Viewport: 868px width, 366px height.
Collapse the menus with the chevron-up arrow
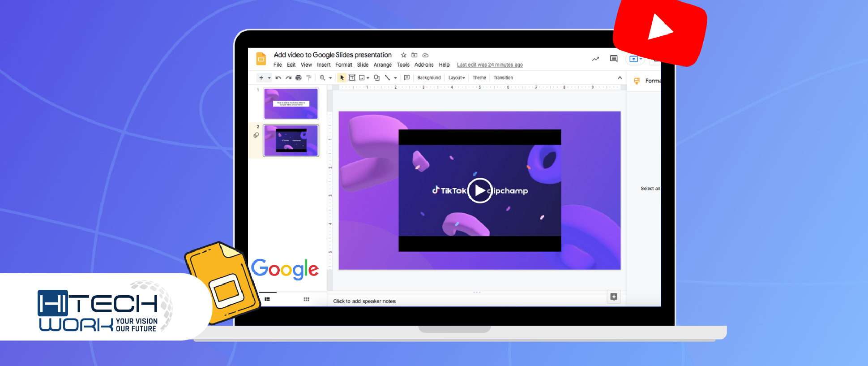(x=620, y=78)
